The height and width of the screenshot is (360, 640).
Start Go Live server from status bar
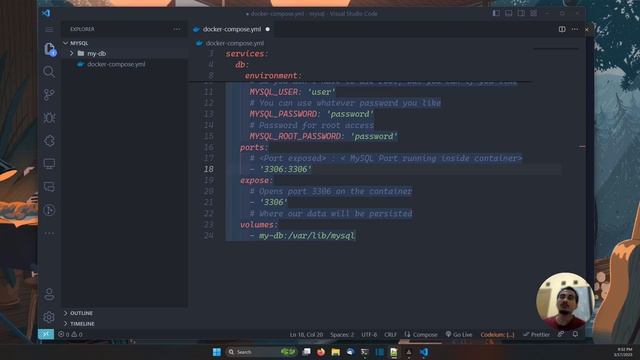coord(459,334)
